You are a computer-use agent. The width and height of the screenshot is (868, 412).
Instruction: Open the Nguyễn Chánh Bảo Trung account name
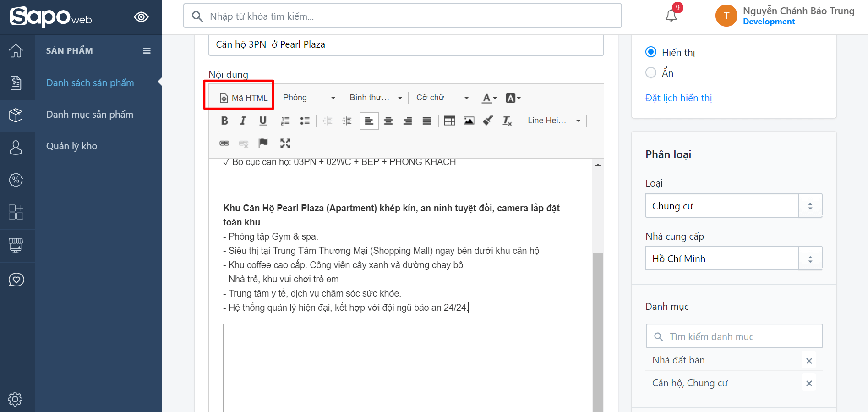click(x=799, y=11)
